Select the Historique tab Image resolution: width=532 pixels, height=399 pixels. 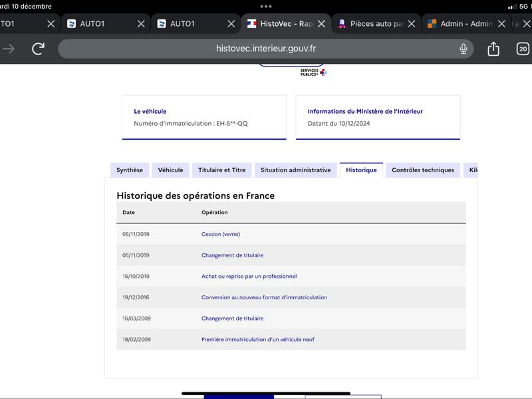(361, 170)
